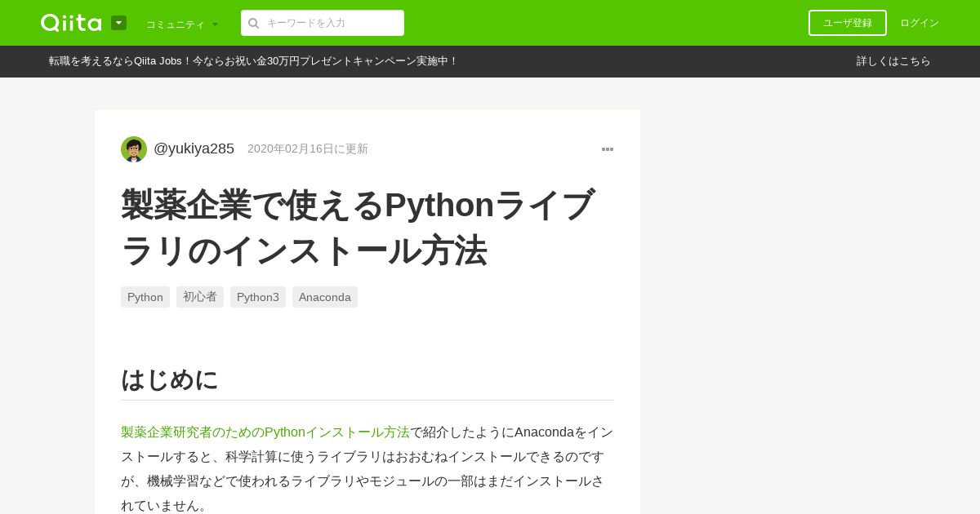Viewport: 980px width, 514px height.
Task: Click the ユーザ登録 button
Action: [x=848, y=23]
